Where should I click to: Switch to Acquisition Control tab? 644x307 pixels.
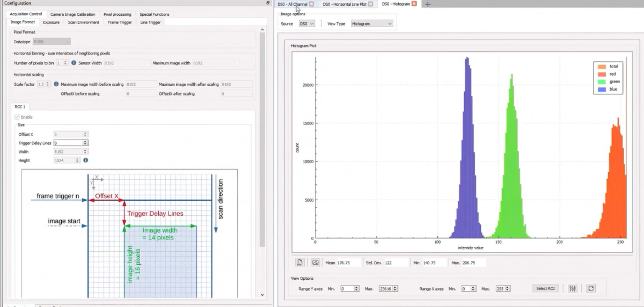26,14
